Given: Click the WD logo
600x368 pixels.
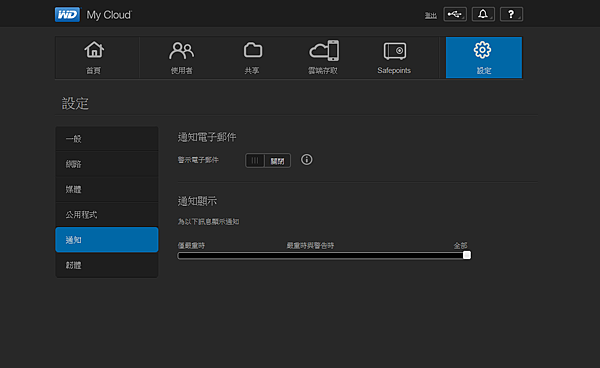Looking at the screenshot, I should click(67, 15).
